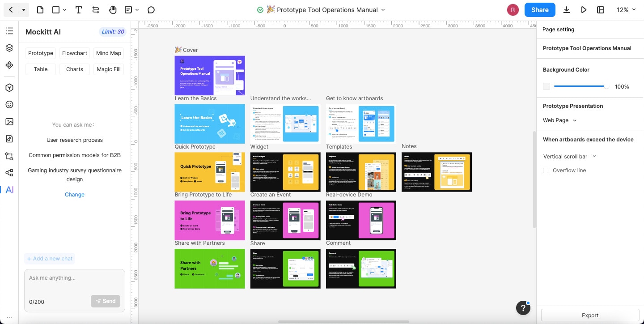This screenshot has width=644, height=324.
Task: Choose the Flowchart AI option
Action: coord(75,53)
